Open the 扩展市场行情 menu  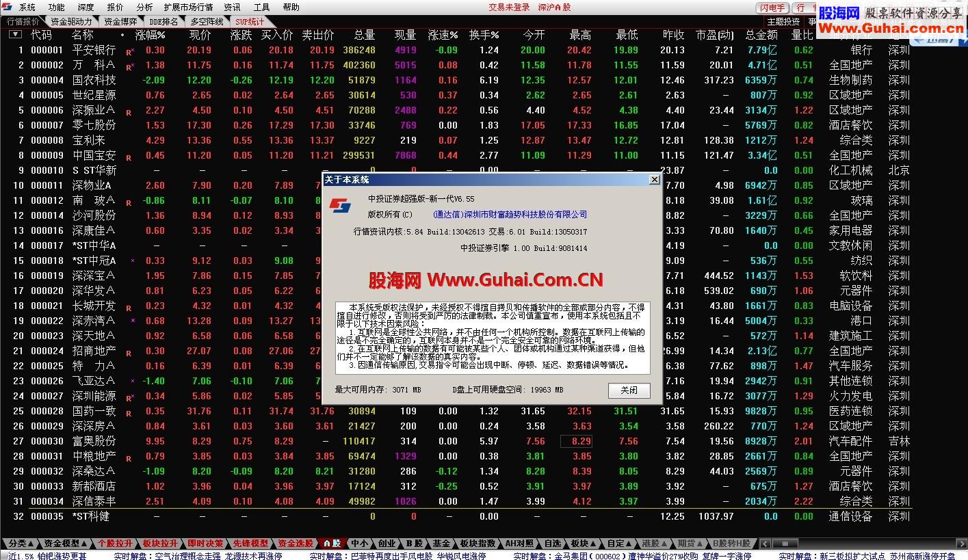pyautogui.click(x=189, y=8)
